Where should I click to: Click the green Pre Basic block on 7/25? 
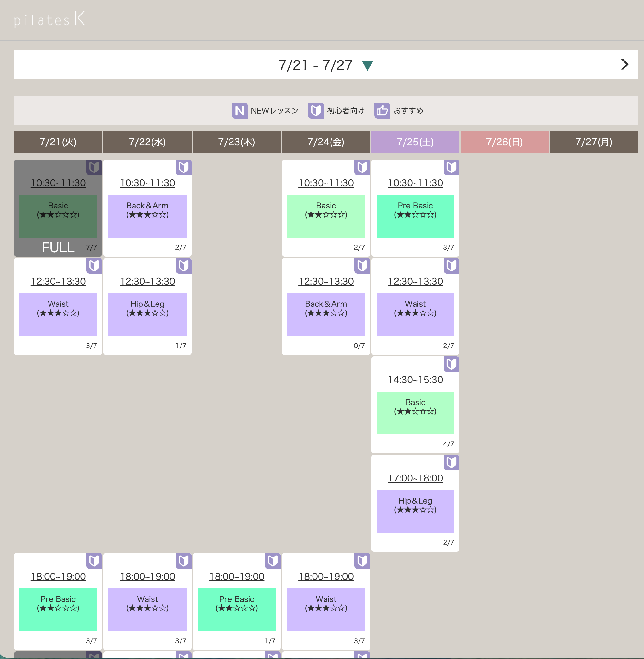(415, 216)
